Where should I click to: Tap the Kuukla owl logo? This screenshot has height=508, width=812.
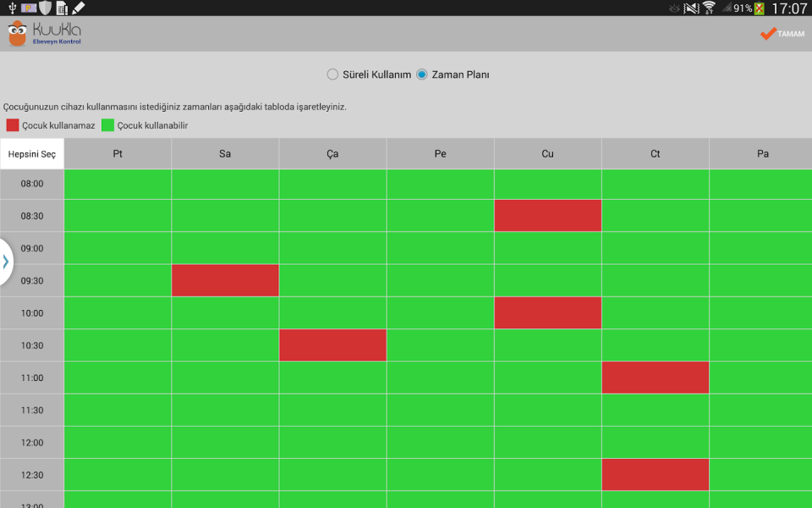[17, 33]
